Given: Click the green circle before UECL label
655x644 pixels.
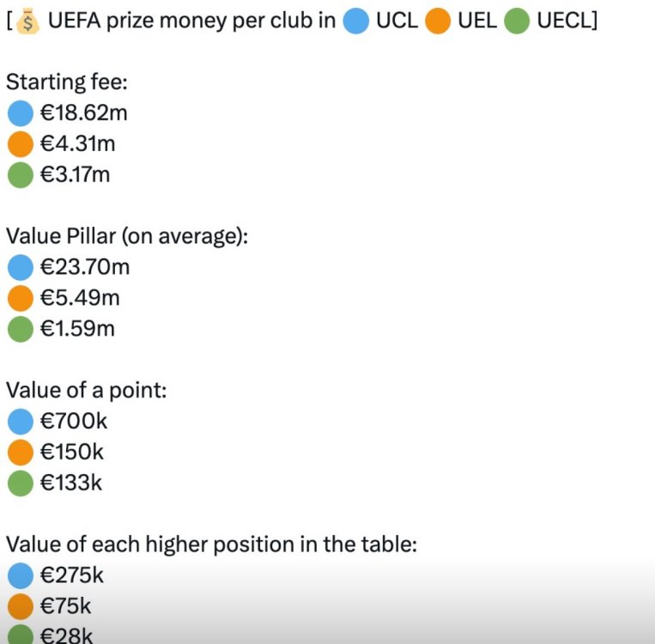Looking at the screenshot, I should (x=517, y=21).
